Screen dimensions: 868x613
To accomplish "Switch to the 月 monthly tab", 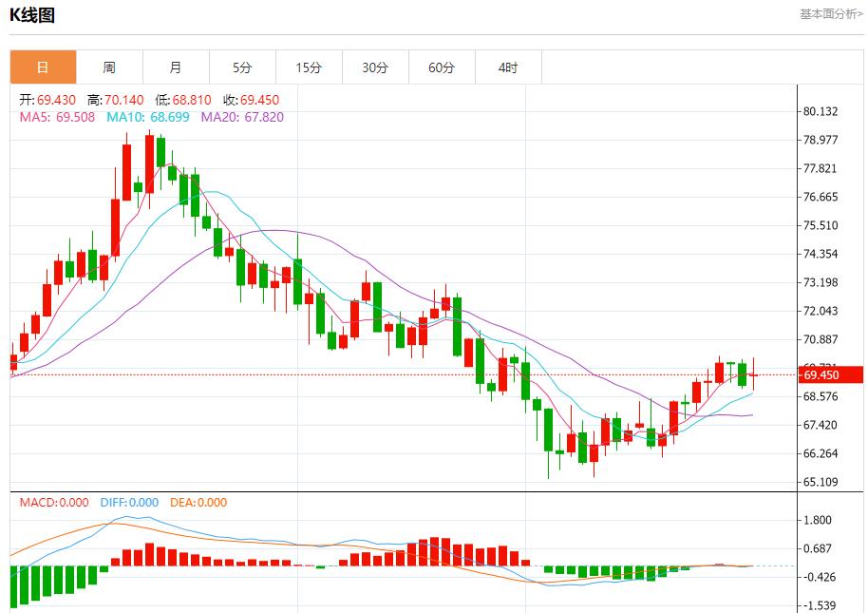I will (176, 67).
